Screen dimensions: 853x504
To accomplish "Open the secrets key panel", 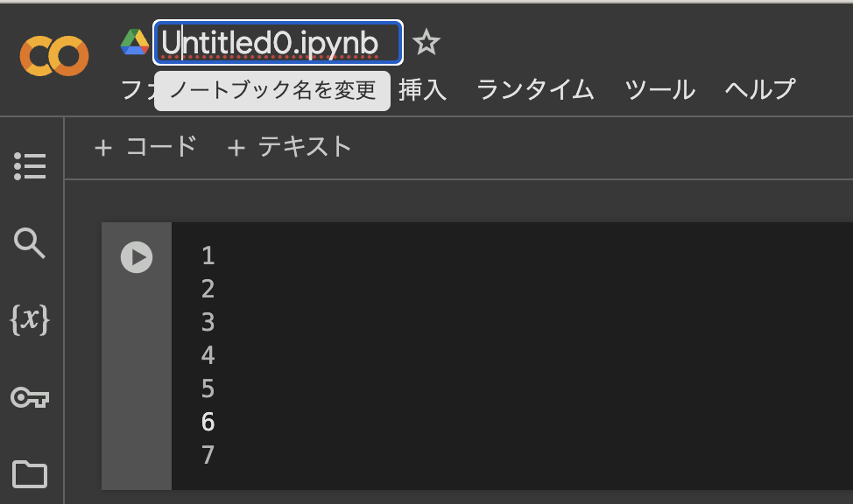I will [x=30, y=398].
